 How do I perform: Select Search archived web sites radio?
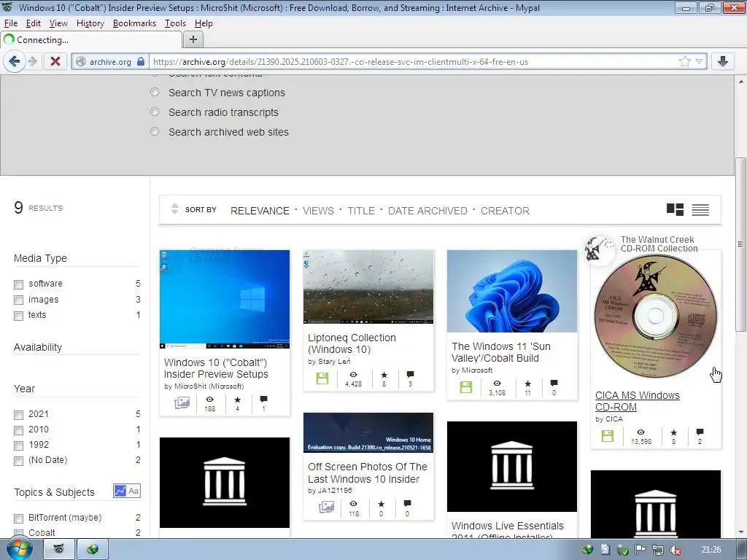(x=155, y=131)
